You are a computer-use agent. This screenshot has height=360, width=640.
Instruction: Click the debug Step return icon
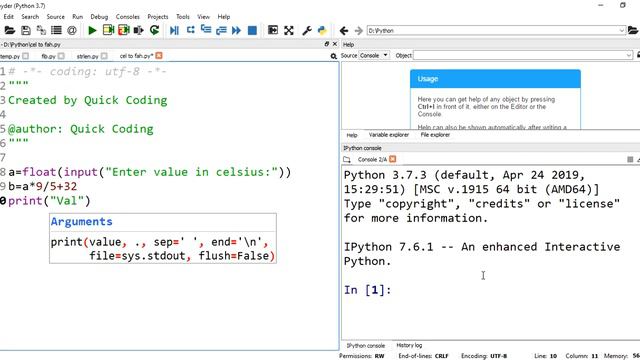221,30
